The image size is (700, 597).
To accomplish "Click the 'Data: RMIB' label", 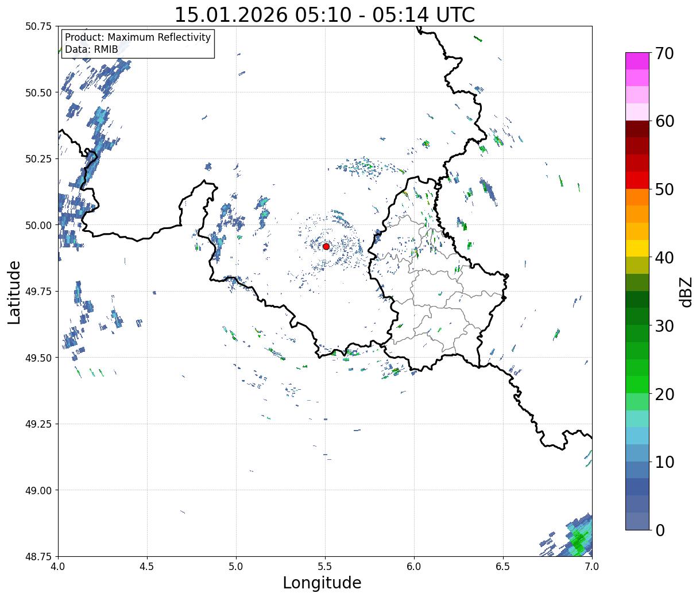I will pos(91,49).
